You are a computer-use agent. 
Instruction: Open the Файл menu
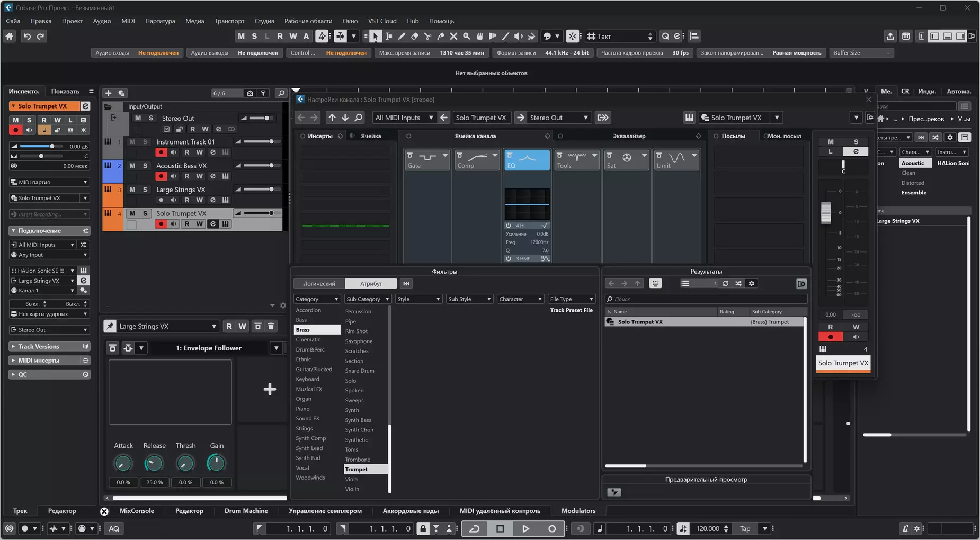pos(13,21)
